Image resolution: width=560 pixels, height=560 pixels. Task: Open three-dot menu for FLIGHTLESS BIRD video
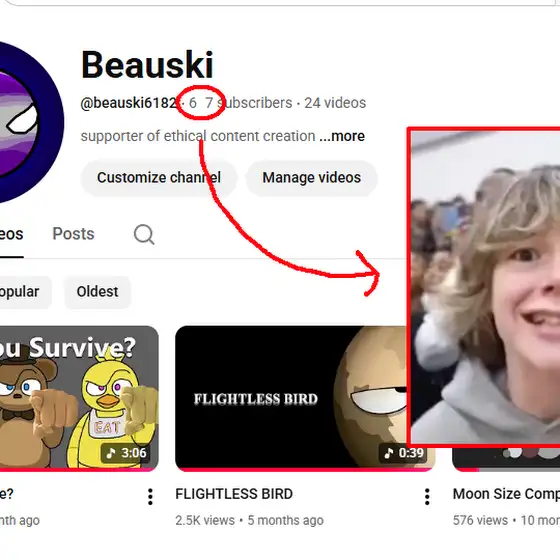coord(427,496)
